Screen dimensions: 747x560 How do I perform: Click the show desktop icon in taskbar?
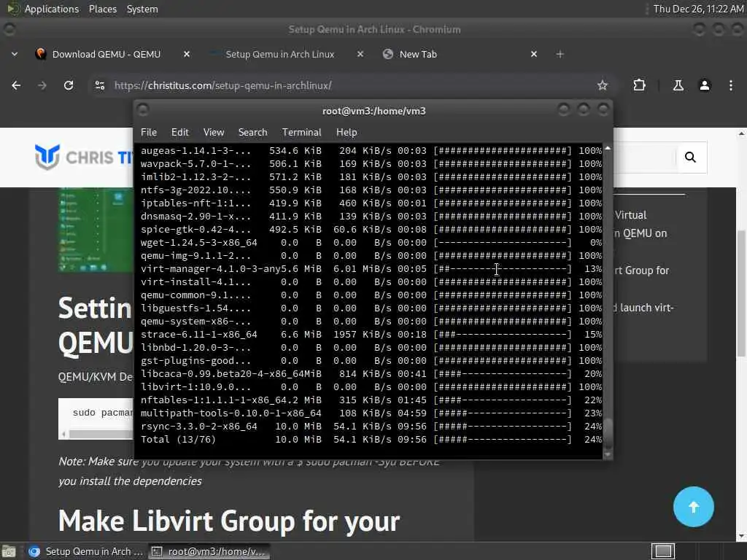pos(9,551)
